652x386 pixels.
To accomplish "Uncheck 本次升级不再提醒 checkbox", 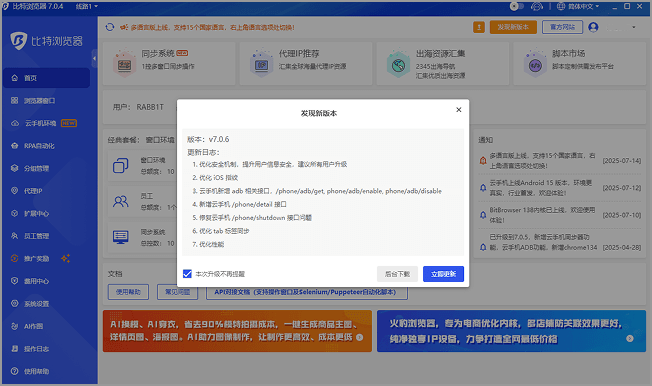I will click(187, 274).
